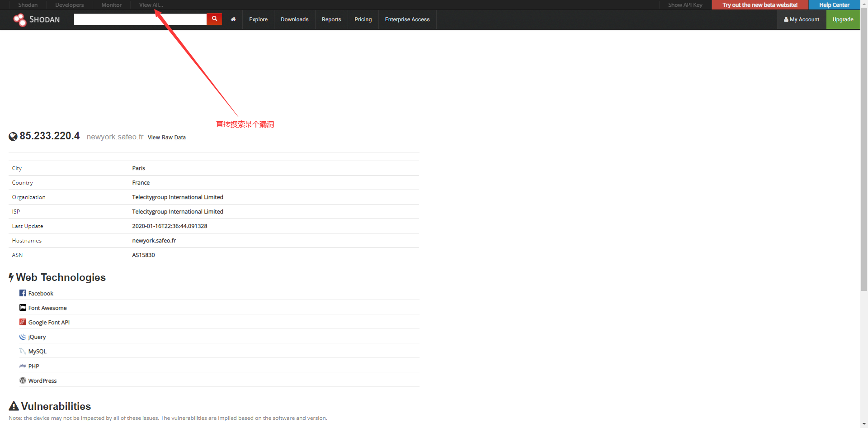868x428 pixels.
Task: Open Enterprise Access
Action: [x=407, y=19]
